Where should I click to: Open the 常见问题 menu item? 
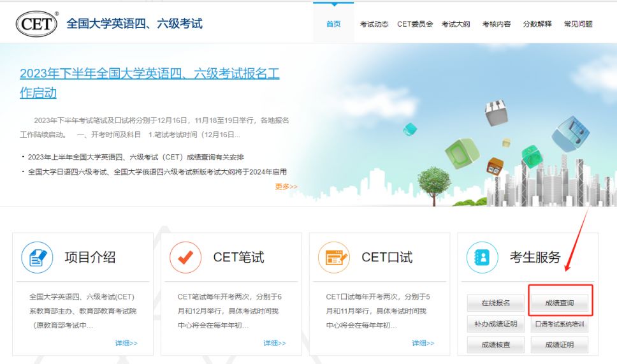click(x=578, y=24)
